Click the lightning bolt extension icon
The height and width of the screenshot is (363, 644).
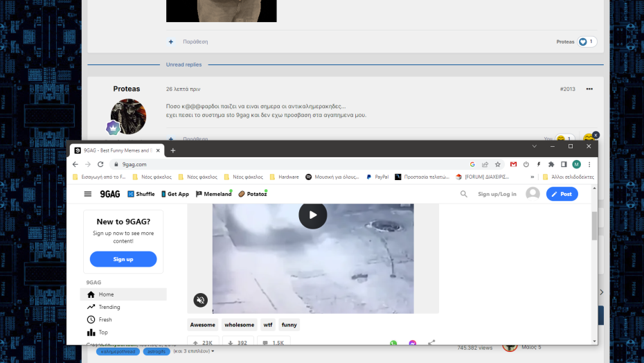click(x=539, y=164)
